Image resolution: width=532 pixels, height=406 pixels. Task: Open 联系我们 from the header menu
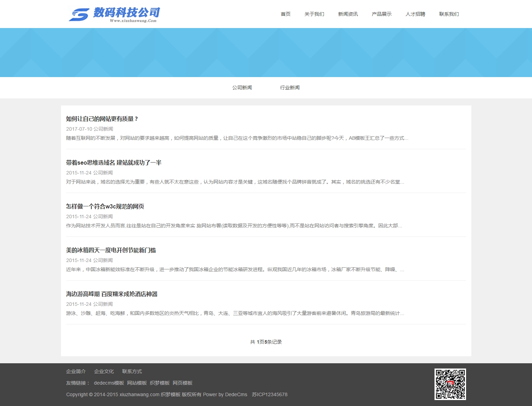pyautogui.click(x=449, y=14)
